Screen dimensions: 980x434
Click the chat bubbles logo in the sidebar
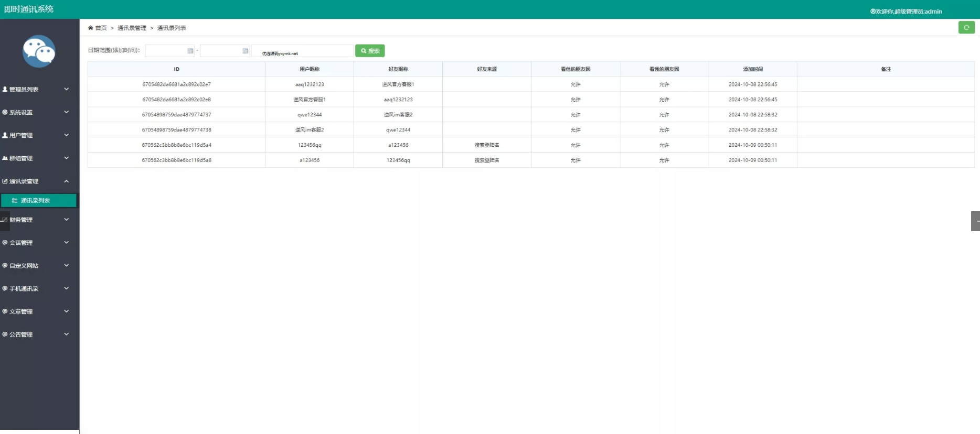click(x=39, y=51)
